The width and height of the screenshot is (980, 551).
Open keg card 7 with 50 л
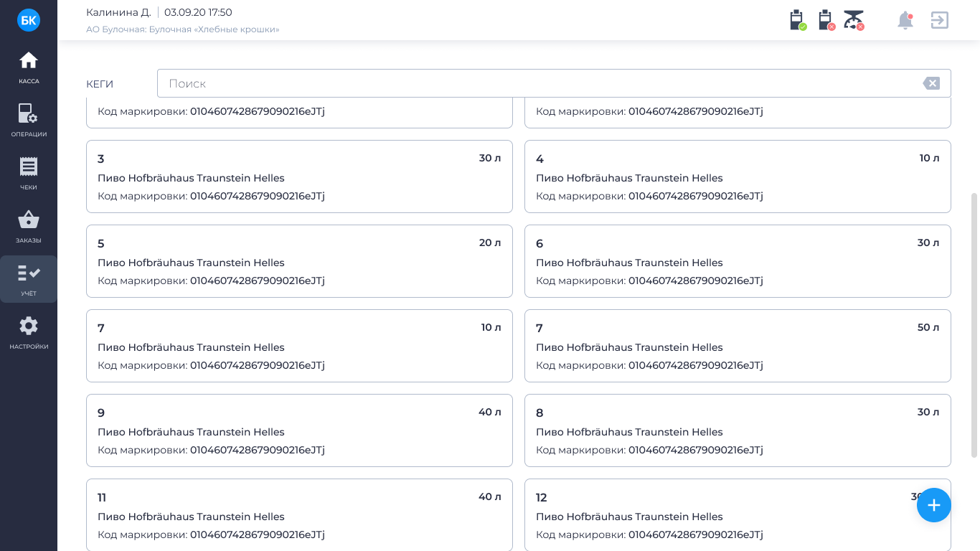coord(738,346)
